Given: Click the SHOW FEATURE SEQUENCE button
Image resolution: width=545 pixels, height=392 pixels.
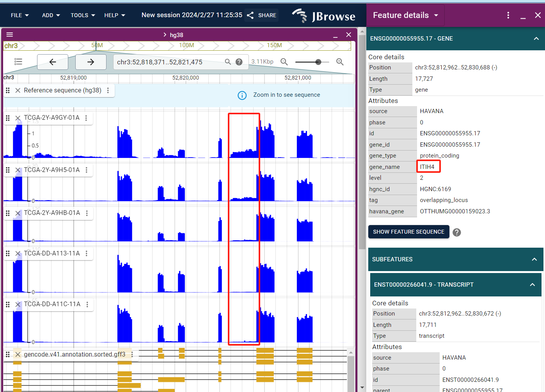Looking at the screenshot, I should (408, 232).
